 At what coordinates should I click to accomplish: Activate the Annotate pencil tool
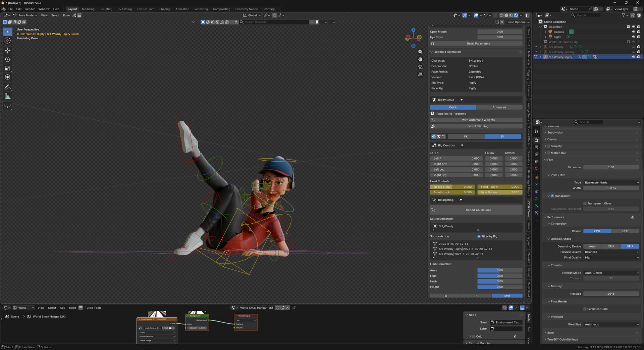pyautogui.click(x=7, y=87)
